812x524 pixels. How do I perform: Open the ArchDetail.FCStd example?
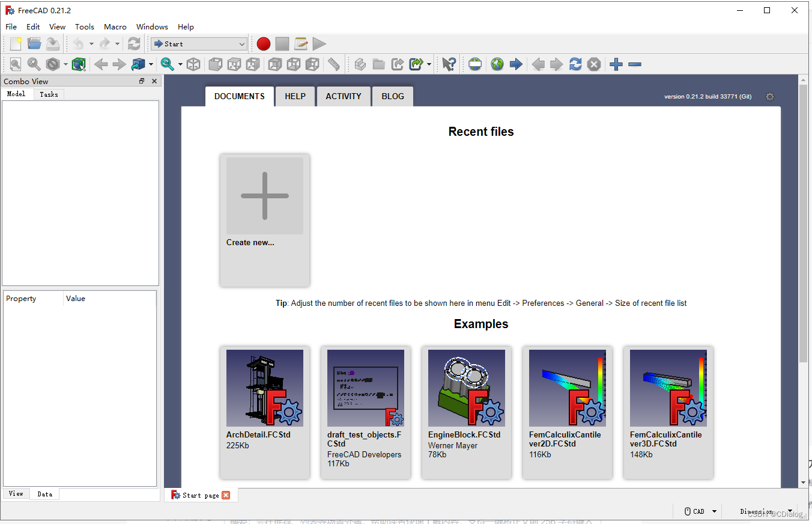coord(265,412)
